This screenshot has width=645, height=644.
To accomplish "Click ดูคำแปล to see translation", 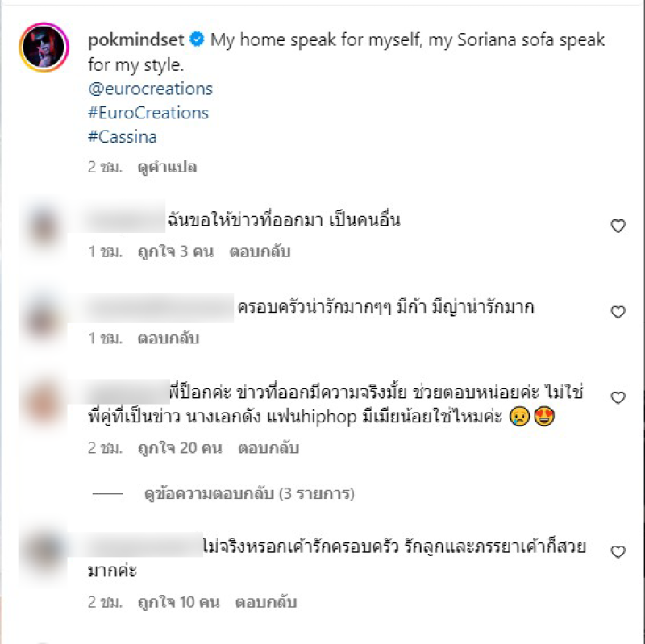I will tap(167, 168).
